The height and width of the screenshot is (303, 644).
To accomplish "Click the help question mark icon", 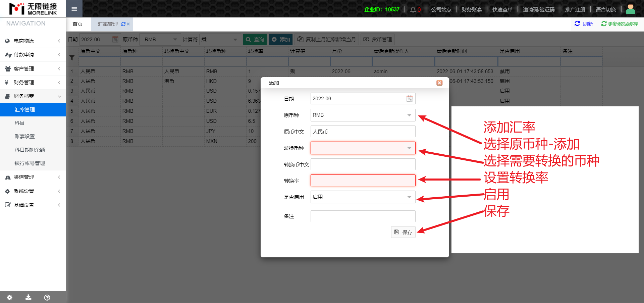I will (47, 297).
